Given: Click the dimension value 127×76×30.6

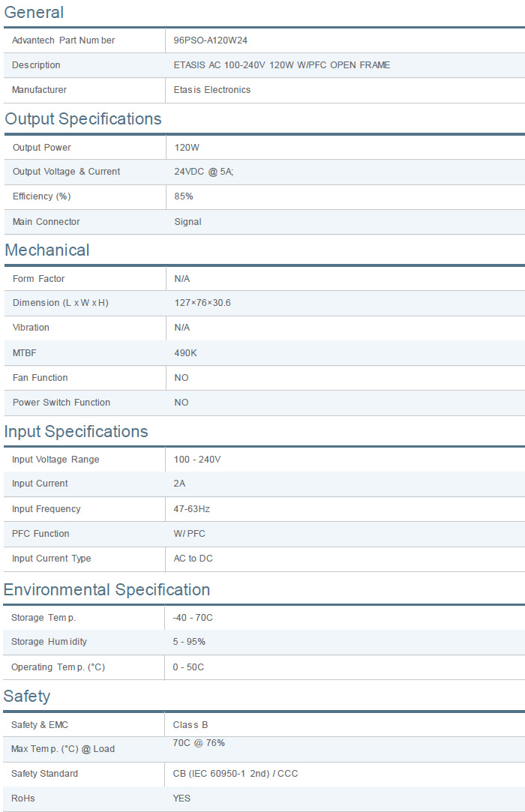Looking at the screenshot, I should click(202, 303).
